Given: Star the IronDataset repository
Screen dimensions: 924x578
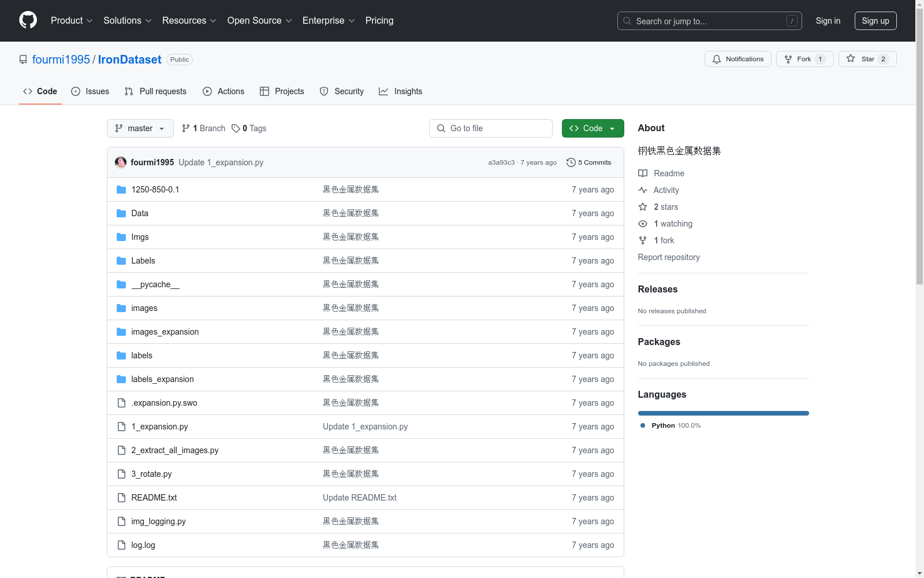Looking at the screenshot, I should [867, 59].
